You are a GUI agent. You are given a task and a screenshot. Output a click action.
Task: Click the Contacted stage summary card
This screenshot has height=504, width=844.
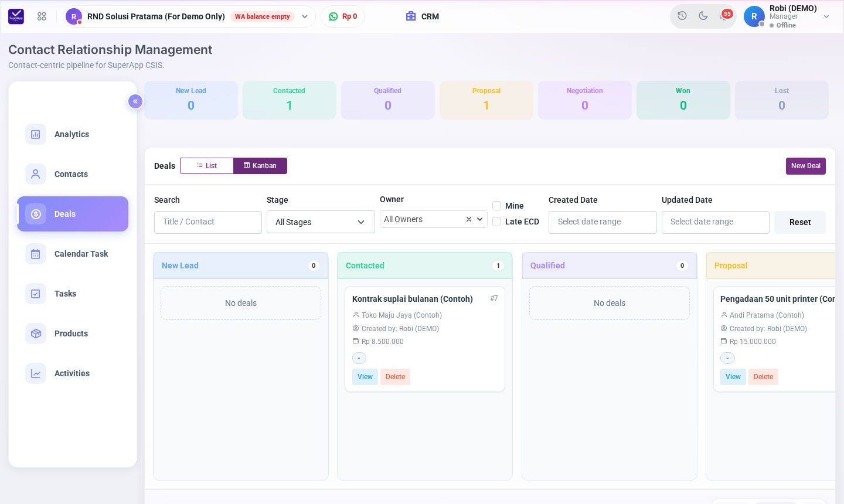[x=290, y=100]
